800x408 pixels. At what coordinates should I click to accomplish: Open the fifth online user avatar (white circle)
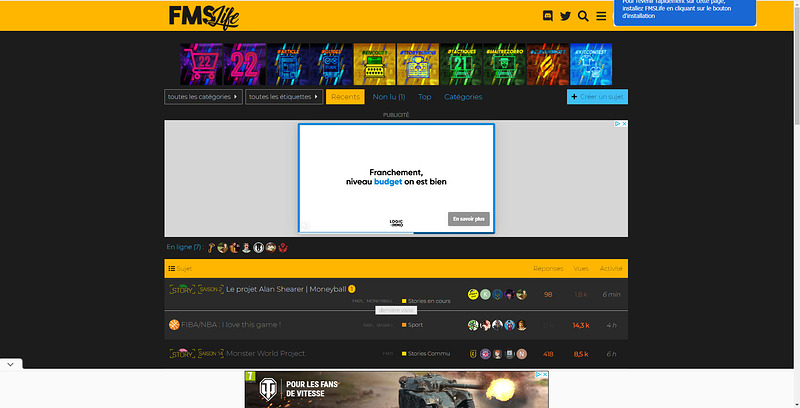(259, 248)
